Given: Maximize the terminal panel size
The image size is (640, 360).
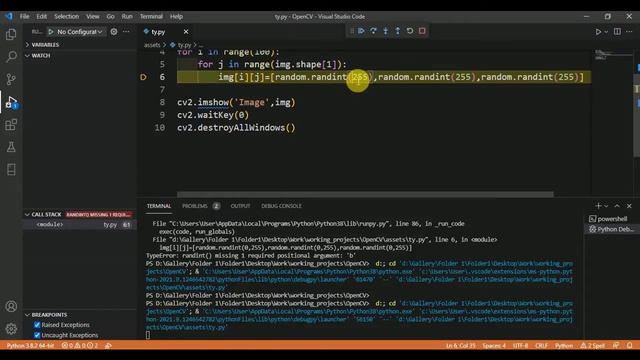Looking at the screenshot, I should (x=617, y=206).
